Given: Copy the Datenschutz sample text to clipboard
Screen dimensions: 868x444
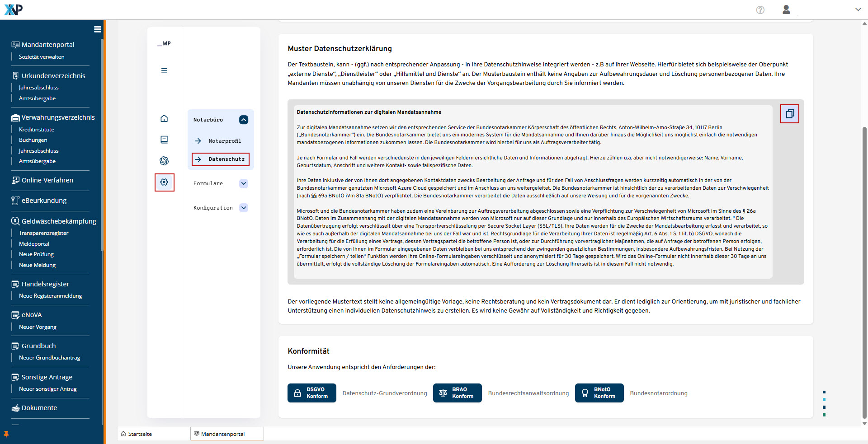Looking at the screenshot, I should coord(789,114).
